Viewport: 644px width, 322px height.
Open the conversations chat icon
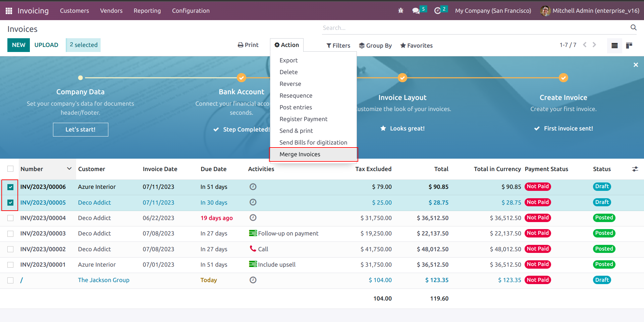416,11
